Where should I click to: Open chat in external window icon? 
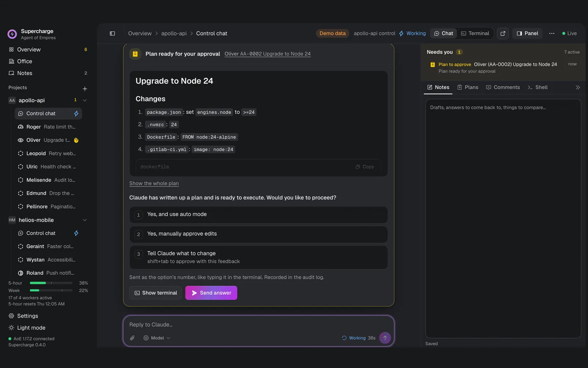[503, 33]
